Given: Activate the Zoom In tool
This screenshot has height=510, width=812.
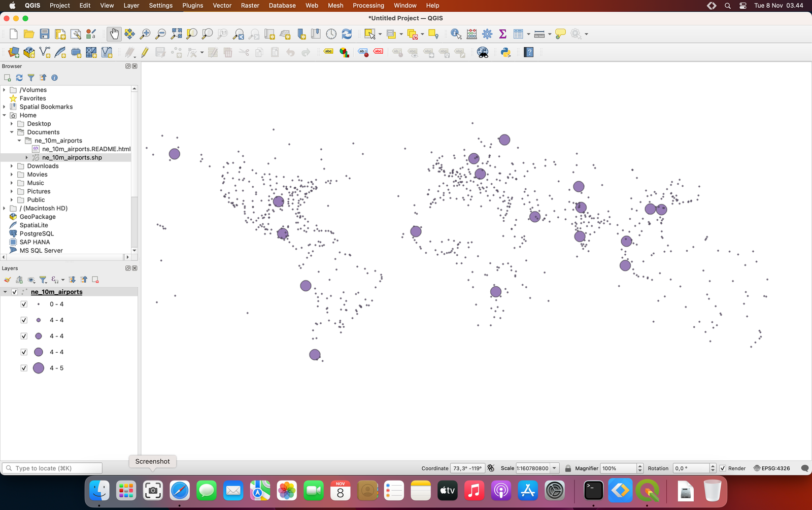Looking at the screenshot, I should pyautogui.click(x=145, y=33).
